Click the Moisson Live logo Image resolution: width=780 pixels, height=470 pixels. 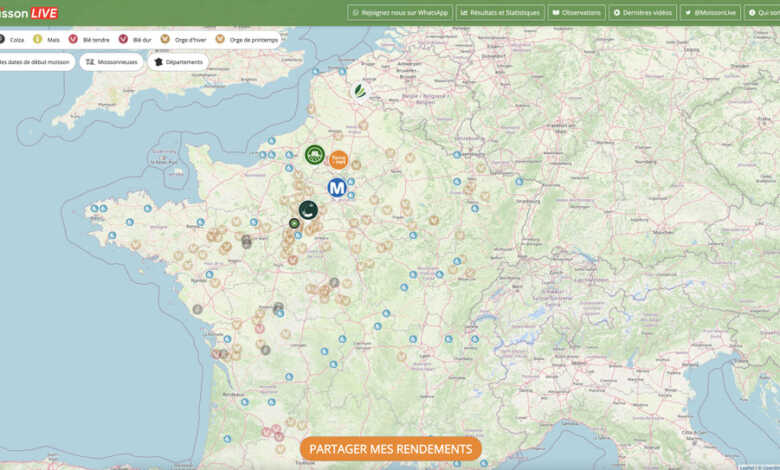tap(30, 13)
